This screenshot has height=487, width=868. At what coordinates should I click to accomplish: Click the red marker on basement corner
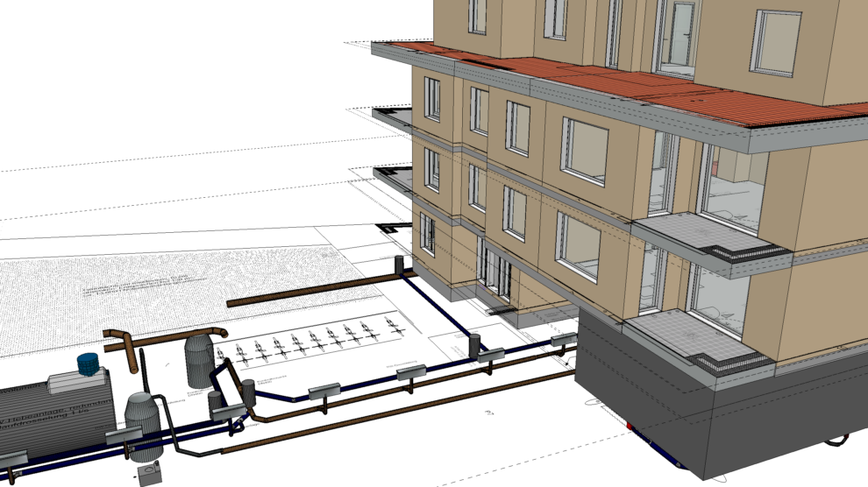(628, 427)
